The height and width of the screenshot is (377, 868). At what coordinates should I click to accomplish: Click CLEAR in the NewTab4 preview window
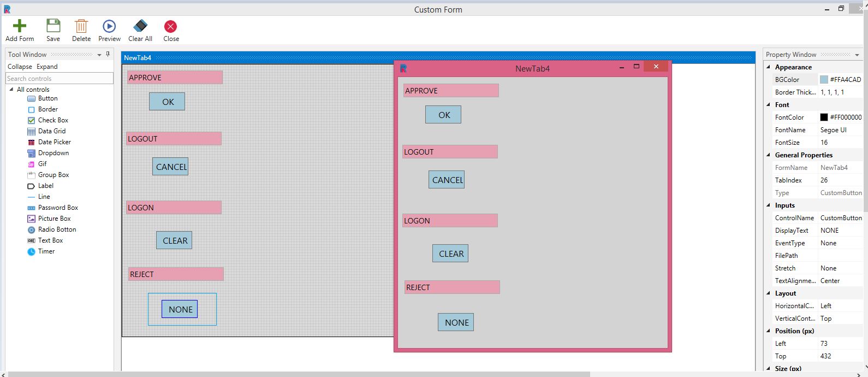click(450, 254)
